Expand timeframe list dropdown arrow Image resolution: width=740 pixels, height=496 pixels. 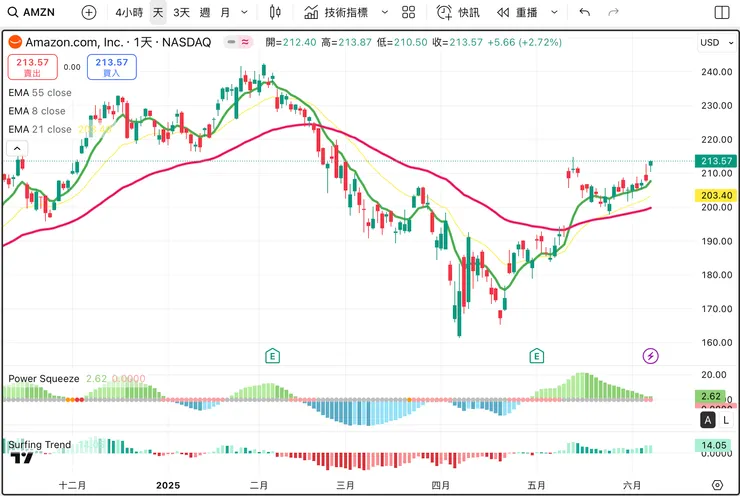[244, 12]
